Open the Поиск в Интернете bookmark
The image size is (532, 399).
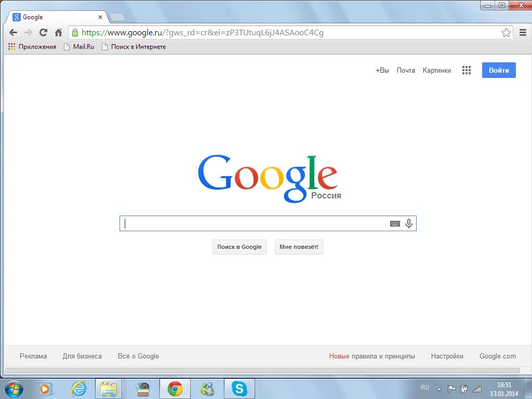click(134, 47)
